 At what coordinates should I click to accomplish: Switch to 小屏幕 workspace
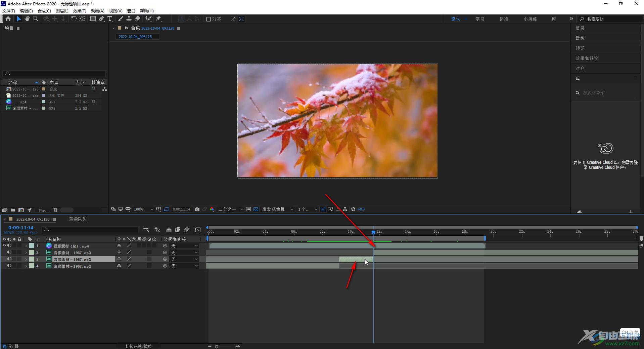pyautogui.click(x=530, y=19)
